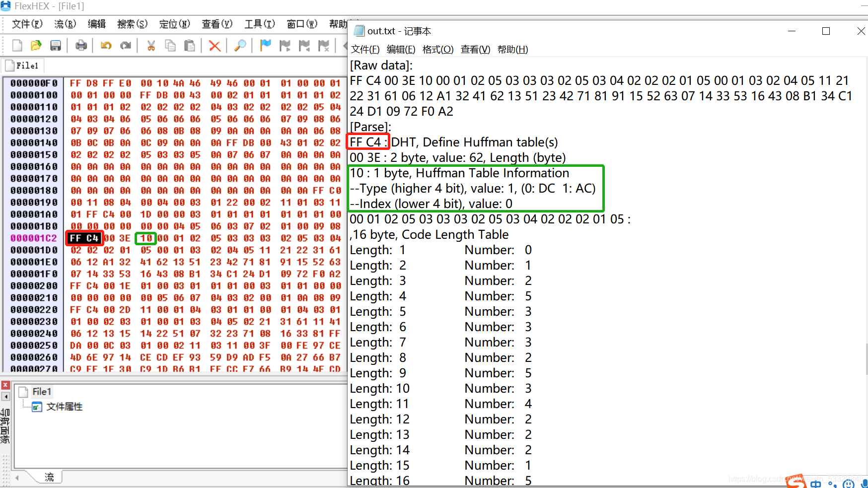Click '--Index (lower 4 bit), value: 0' line
This screenshot has width=868, height=488.
(x=431, y=204)
